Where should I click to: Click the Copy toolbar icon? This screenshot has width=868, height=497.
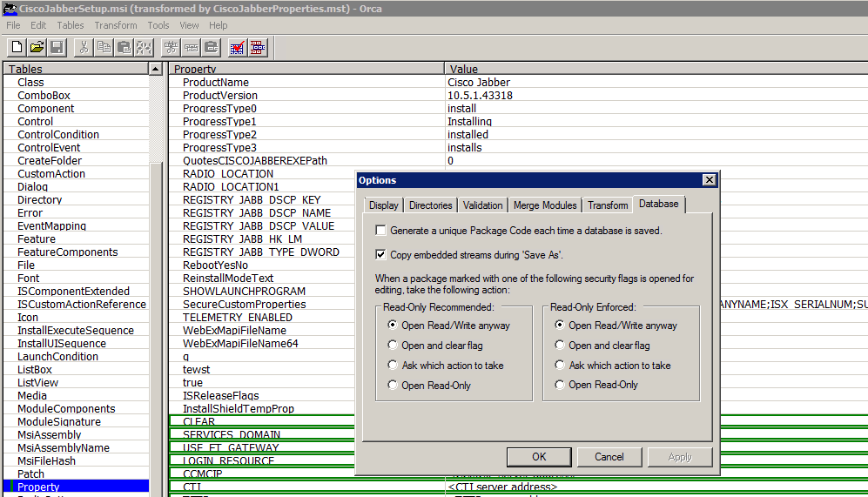tap(104, 47)
